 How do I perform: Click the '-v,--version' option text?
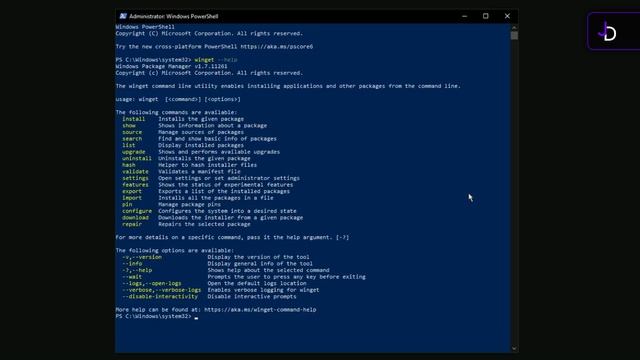click(x=142, y=257)
